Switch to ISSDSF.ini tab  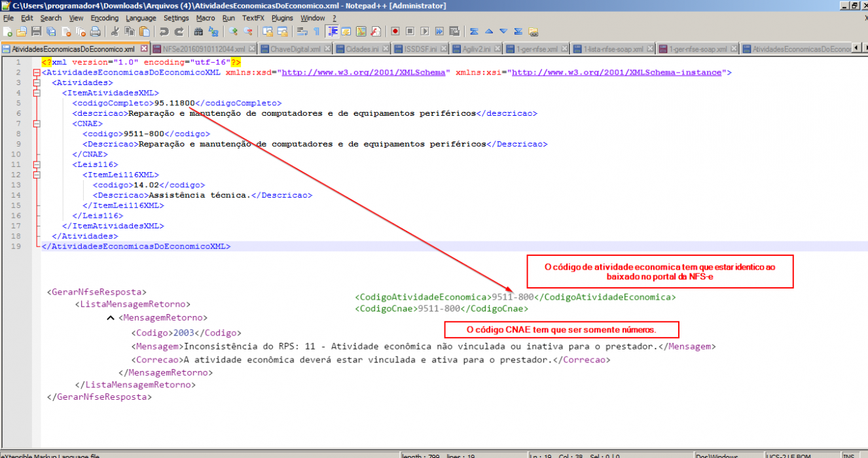coord(421,49)
